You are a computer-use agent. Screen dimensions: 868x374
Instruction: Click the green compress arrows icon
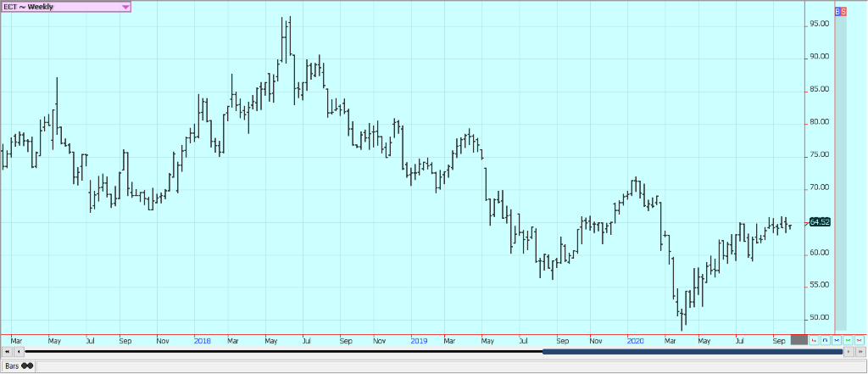848,340
